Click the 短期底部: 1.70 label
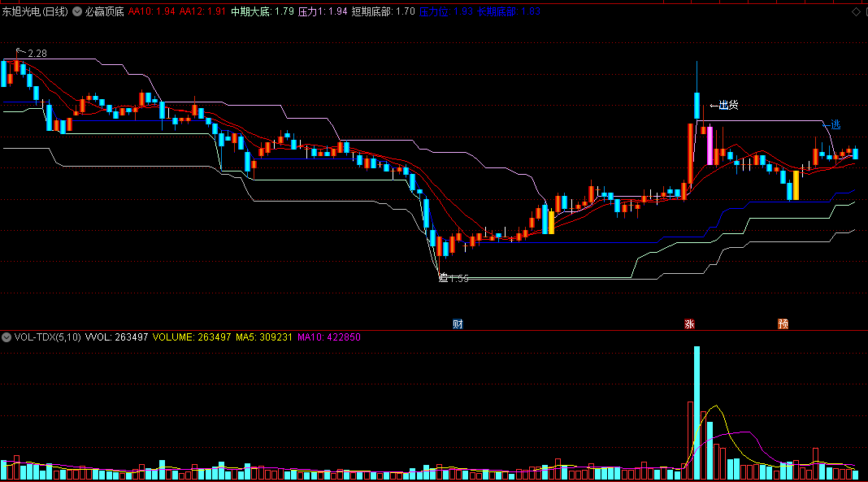 383,11
